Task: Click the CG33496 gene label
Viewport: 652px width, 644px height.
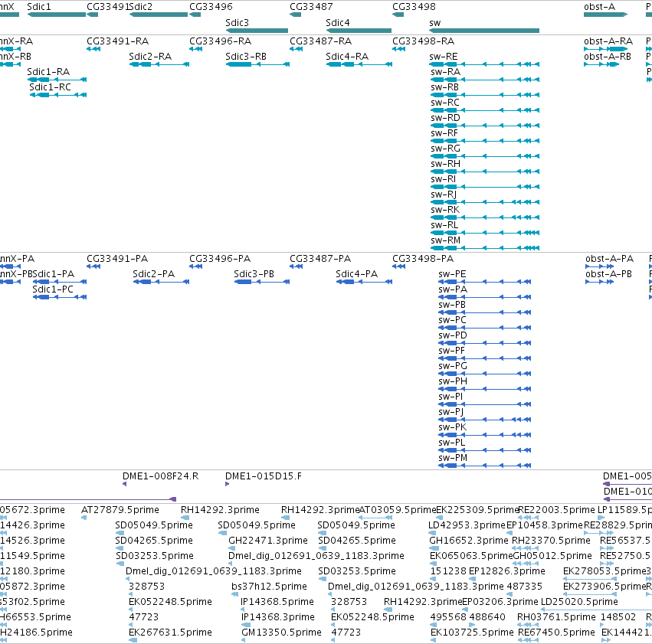Action: 211,7
